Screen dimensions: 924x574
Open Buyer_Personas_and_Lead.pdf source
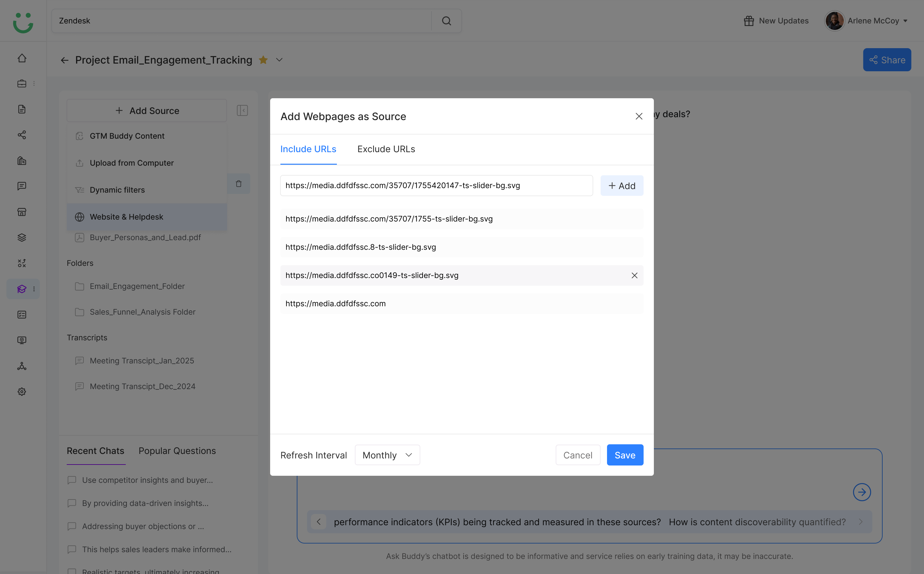coord(145,237)
